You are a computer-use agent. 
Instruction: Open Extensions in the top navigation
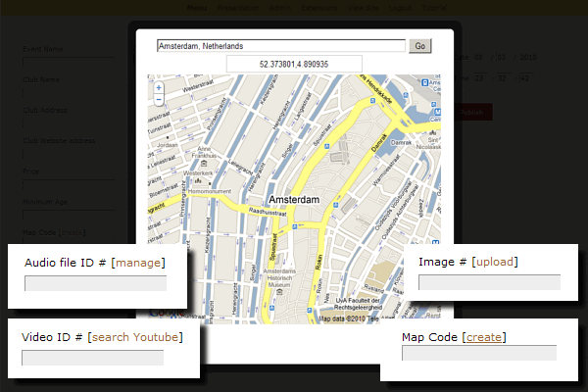tap(319, 8)
